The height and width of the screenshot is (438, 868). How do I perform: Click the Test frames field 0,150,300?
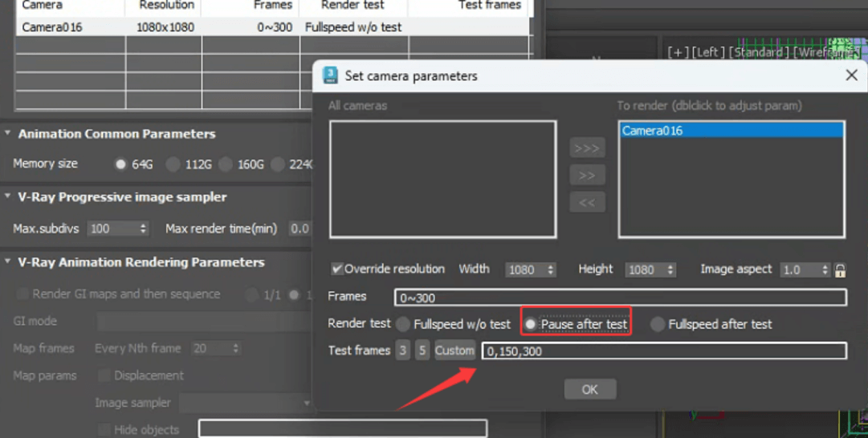point(664,351)
